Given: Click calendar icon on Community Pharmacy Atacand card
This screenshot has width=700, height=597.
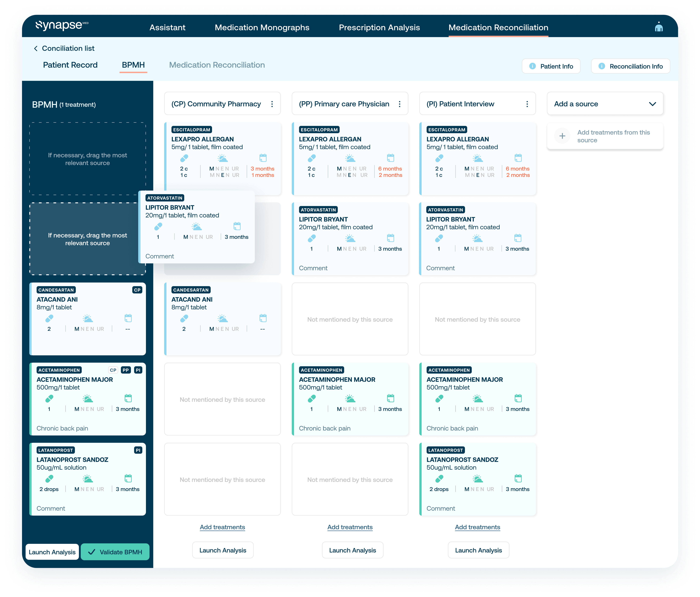Looking at the screenshot, I should coord(263,318).
